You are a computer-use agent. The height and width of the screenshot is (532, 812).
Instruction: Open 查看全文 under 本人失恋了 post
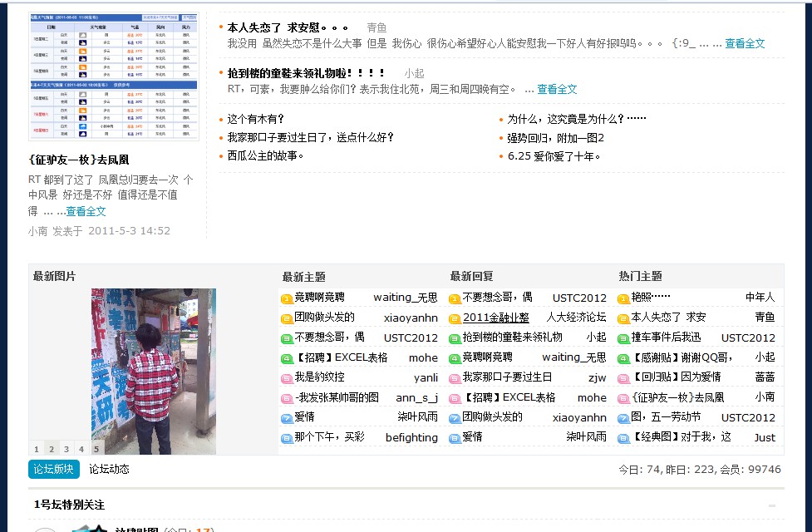(x=745, y=43)
